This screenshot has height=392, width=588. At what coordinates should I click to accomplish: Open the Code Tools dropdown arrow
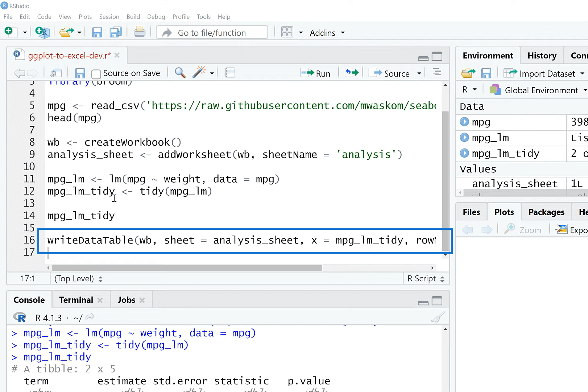212,73
